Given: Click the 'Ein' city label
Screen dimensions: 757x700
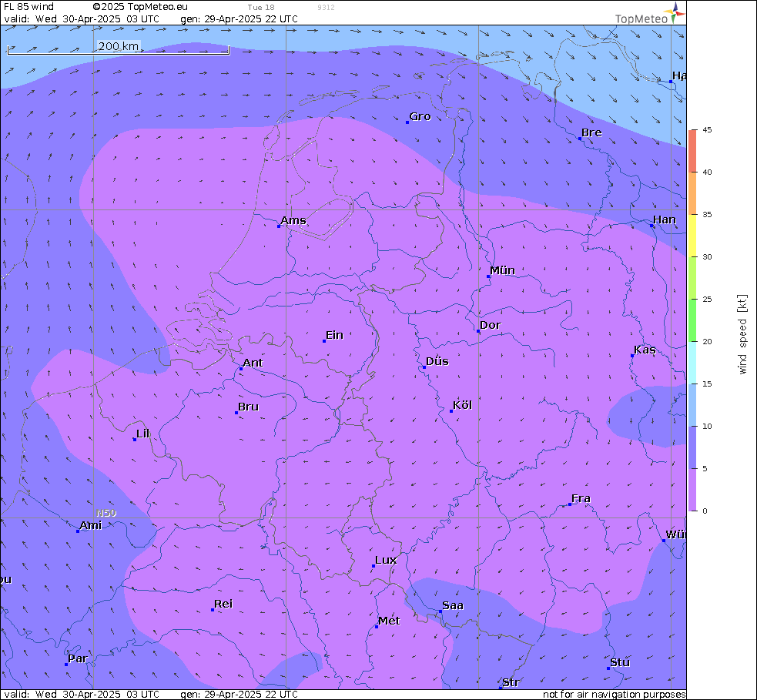Looking at the screenshot, I should coord(334,335).
